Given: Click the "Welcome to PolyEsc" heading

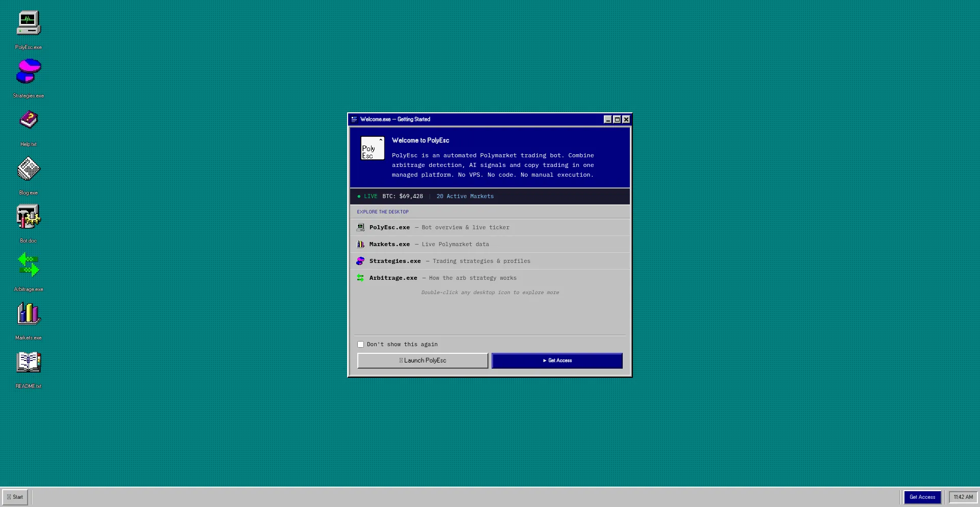Looking at the screenshot, I should pyautogui.click(x=421, y=140).
